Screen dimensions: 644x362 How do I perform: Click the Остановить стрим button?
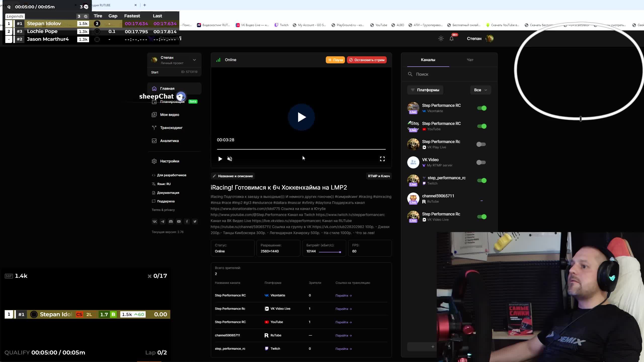[367, 60]
